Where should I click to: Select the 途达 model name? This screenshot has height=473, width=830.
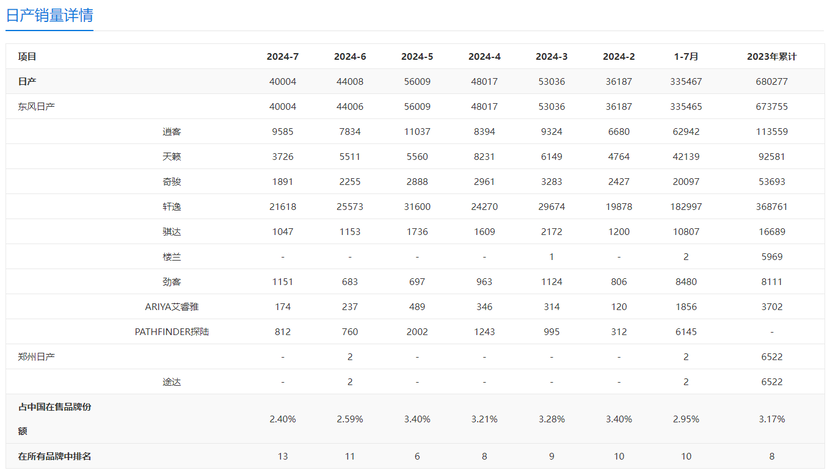[x=172, y=382]
